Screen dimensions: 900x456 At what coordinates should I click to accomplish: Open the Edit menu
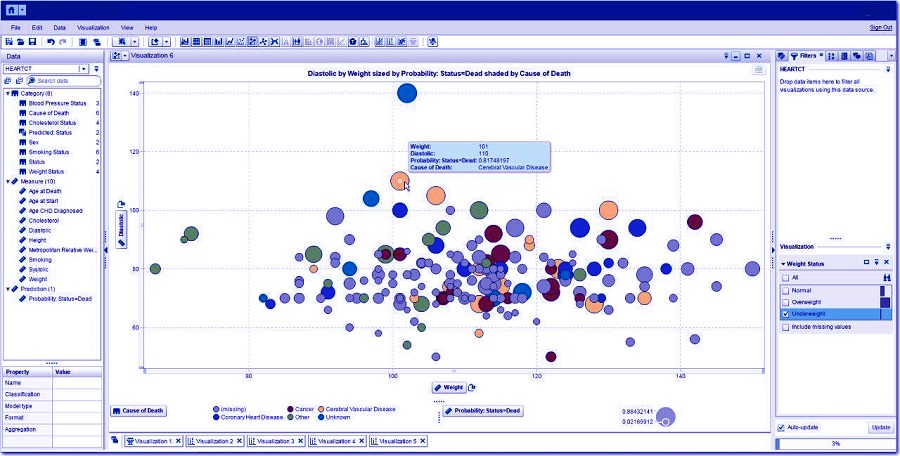point(37,28)
